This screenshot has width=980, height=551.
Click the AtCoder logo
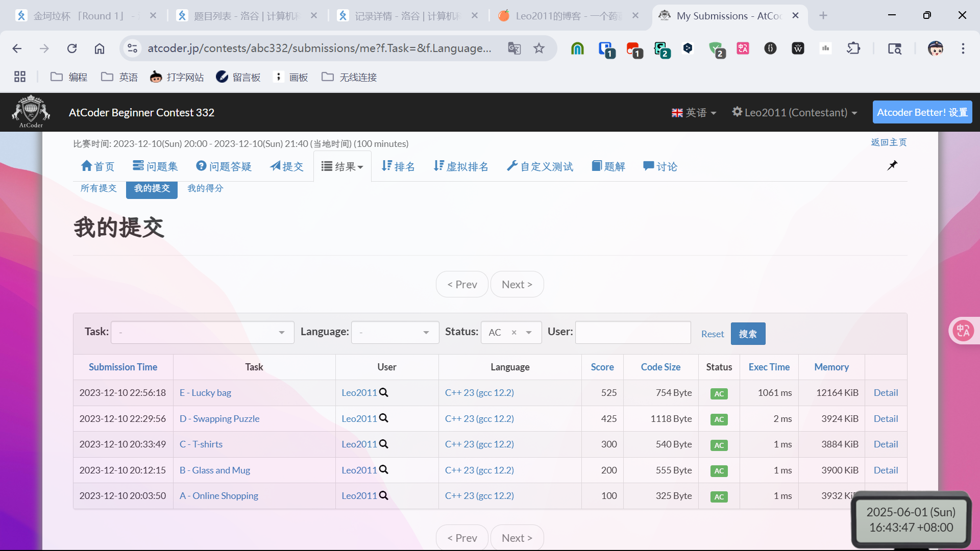31,112
